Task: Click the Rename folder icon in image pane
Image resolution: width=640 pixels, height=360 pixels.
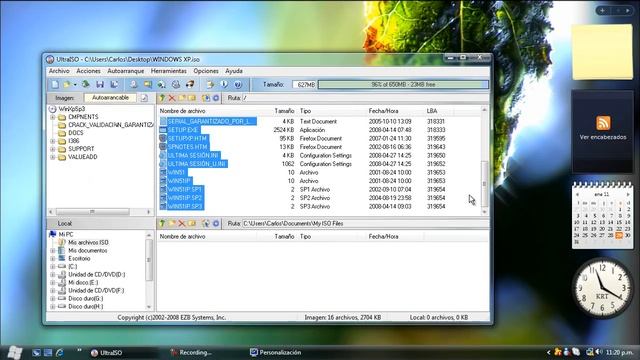Action: click(x=191, y=98)
